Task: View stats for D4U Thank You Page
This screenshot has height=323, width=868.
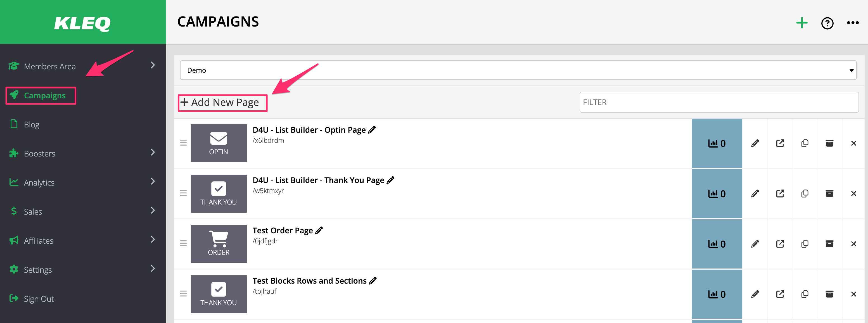Action: pyautogui.click(x=717, y=194)
